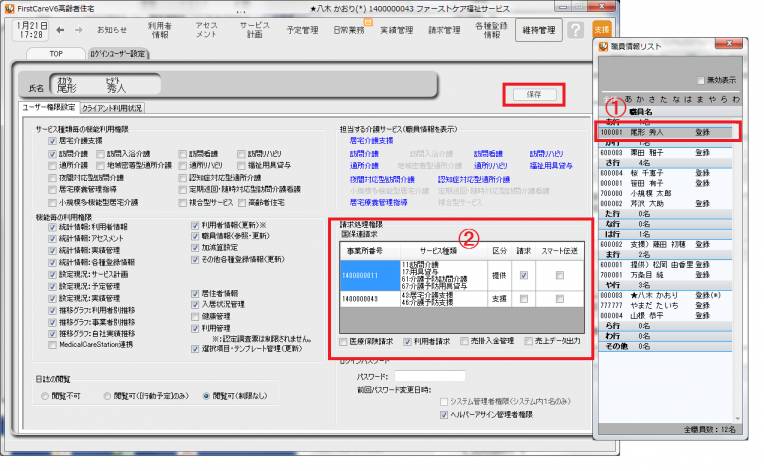Click the orange 支援 icon button

[x=601, y=30]
